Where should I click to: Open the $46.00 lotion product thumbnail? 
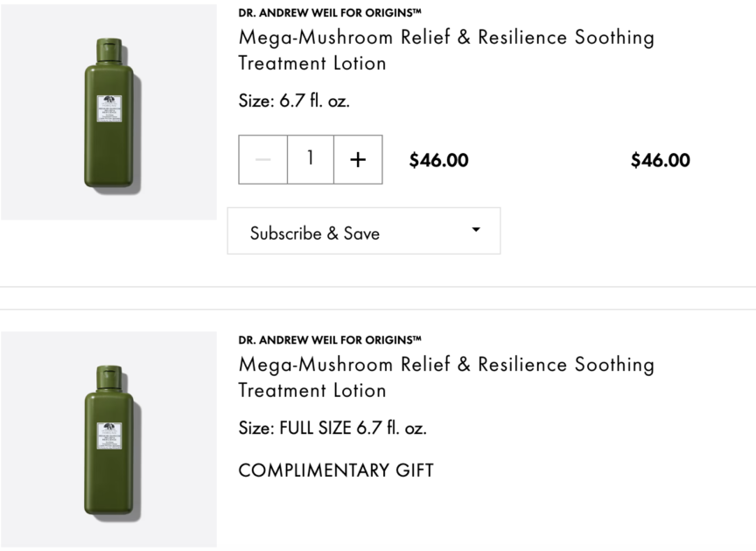108,112
